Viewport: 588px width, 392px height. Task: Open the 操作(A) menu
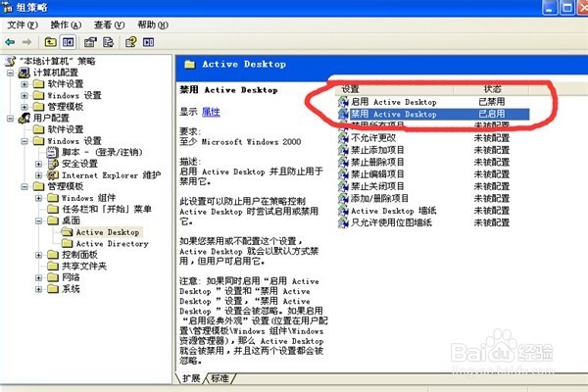click(x=66, y=25)
